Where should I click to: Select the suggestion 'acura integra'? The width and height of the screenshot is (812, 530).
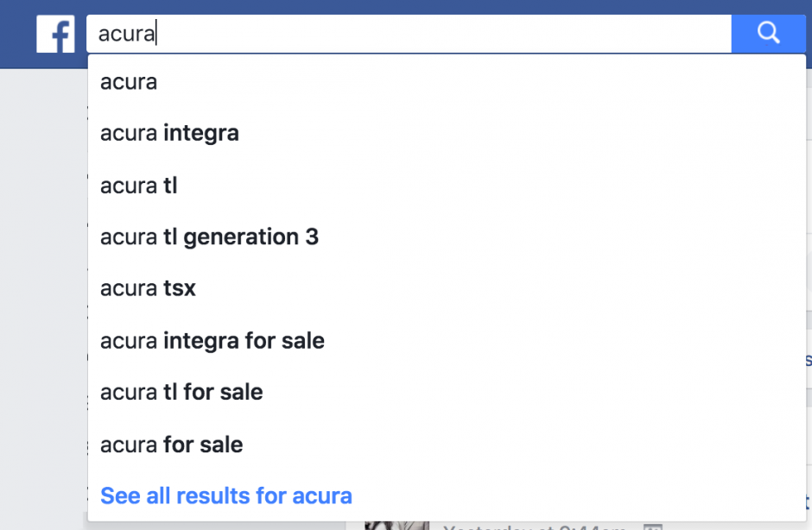169,133
